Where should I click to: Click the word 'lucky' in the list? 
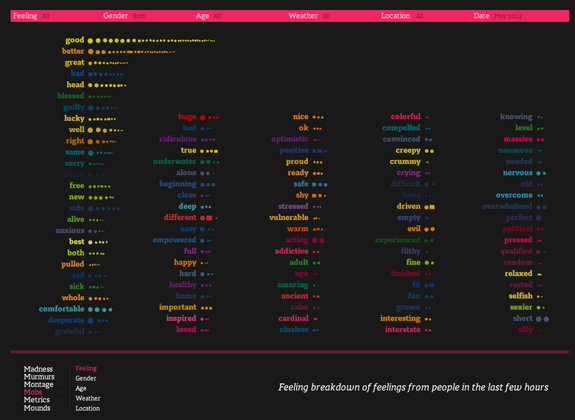pos(74,118)
